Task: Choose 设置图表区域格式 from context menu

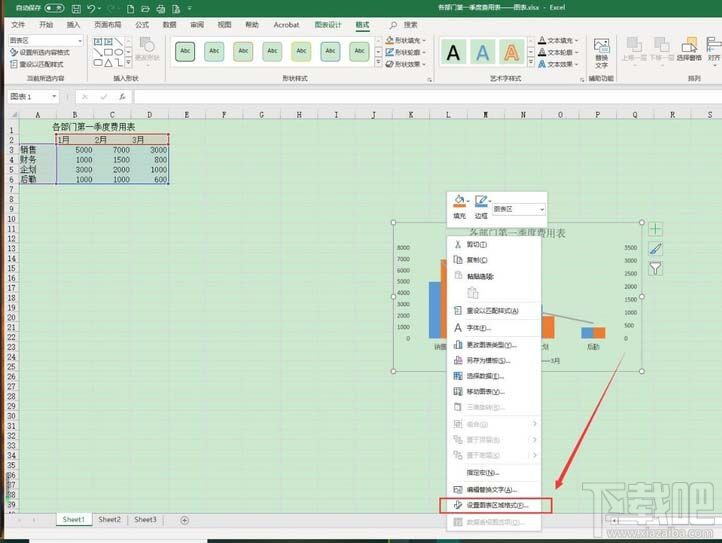Action: pyautogui.click(x=495, y=505)
